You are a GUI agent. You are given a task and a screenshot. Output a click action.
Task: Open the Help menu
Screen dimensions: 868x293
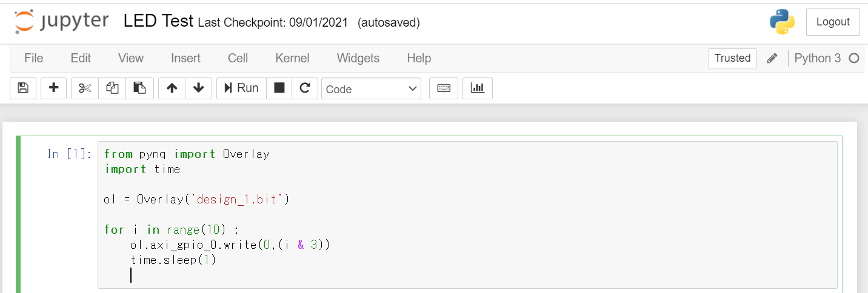pos(419,58)
